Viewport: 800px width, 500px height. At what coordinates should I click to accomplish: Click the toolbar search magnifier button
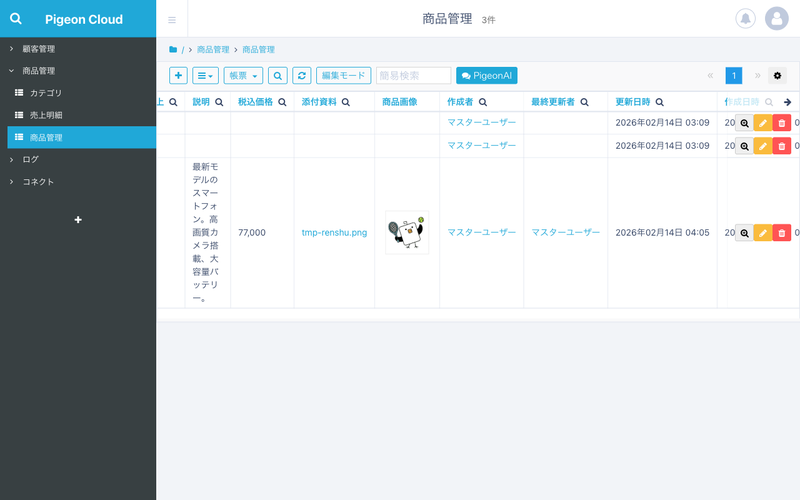coord(278,76)
